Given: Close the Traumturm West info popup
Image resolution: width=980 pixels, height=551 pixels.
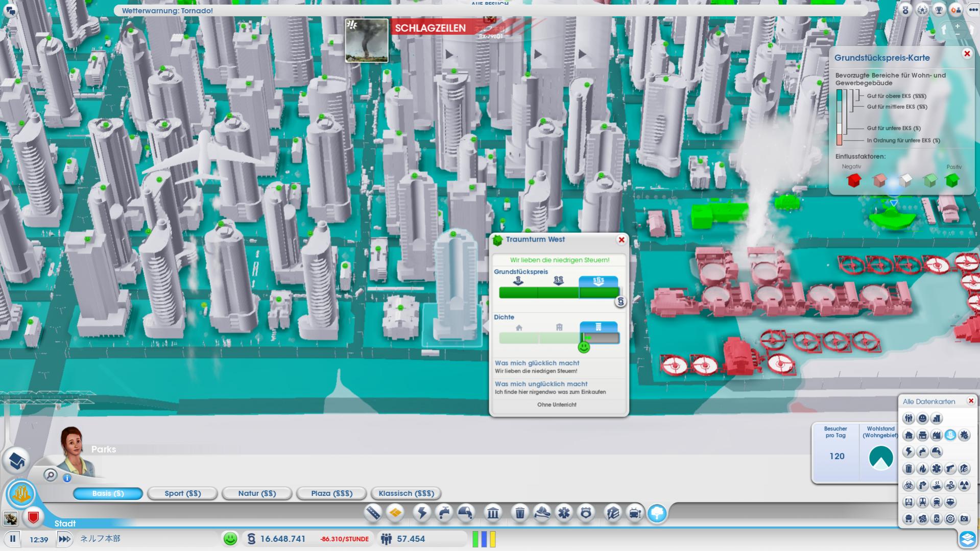Looking at the screenshot, I should [622, 239].
